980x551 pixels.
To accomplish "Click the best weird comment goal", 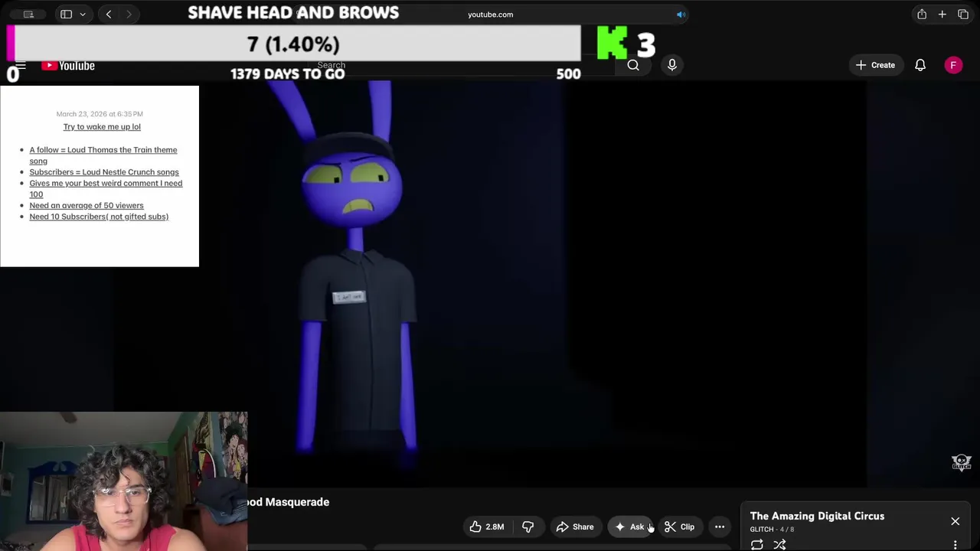I will coord(106,188).
